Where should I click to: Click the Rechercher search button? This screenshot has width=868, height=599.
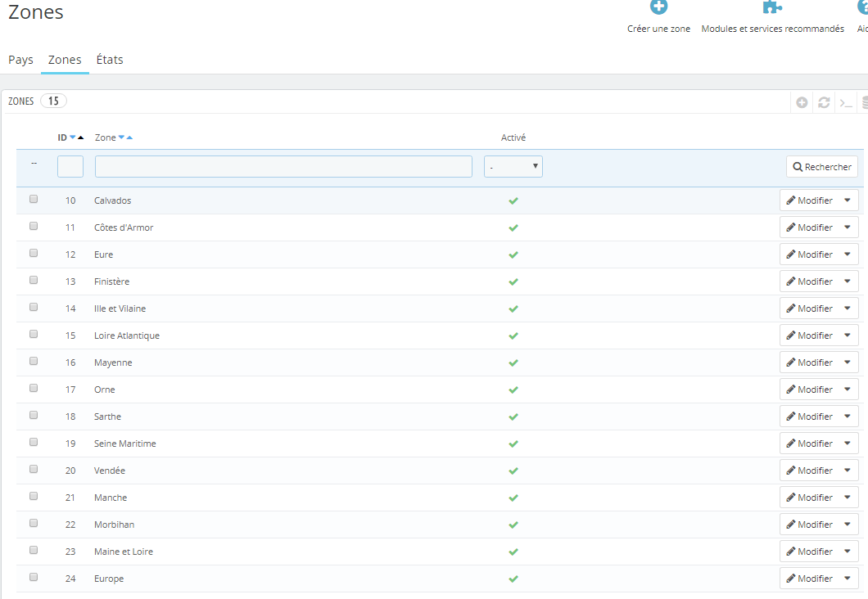point(822,166)
